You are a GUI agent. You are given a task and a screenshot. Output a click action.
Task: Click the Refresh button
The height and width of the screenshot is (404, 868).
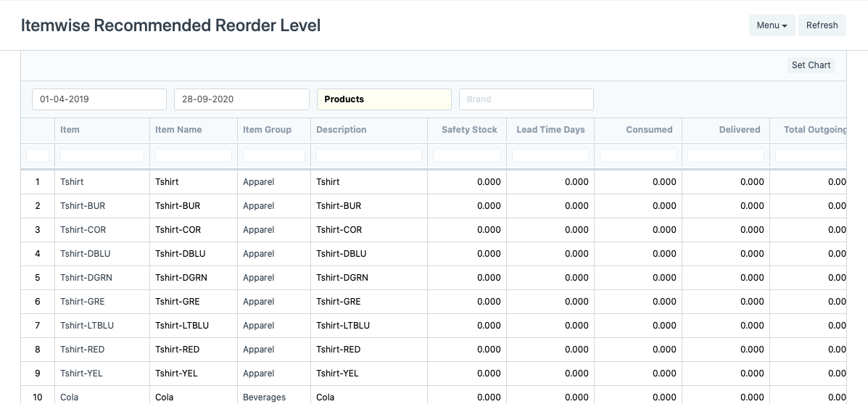pos(822,25)
